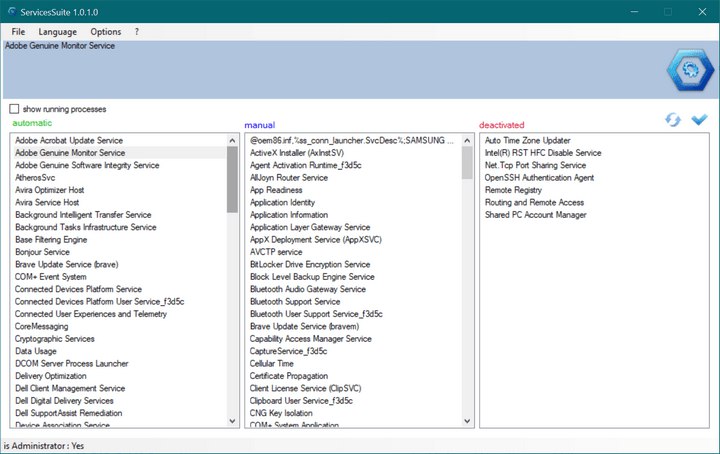The height and width of the screenshot is (454, 720).
Task: Select Application Layer Gateway Service
Action: [x=310, y=227]
